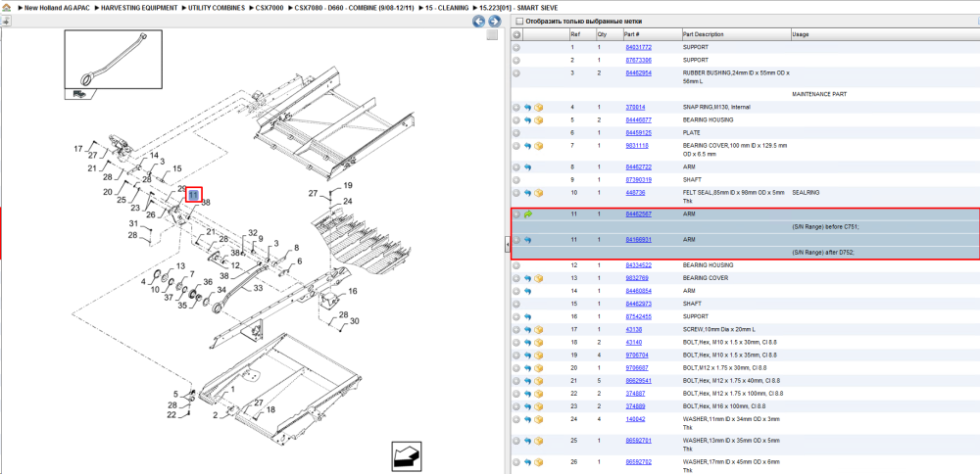Screen dimensions: 980x474
Task: Click the large direction arrow icon in diagram
Action: 406,456
